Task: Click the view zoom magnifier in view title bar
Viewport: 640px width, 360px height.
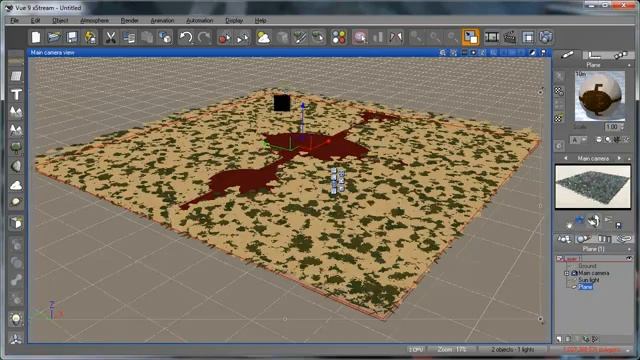Action: click(x=442, y=53)
